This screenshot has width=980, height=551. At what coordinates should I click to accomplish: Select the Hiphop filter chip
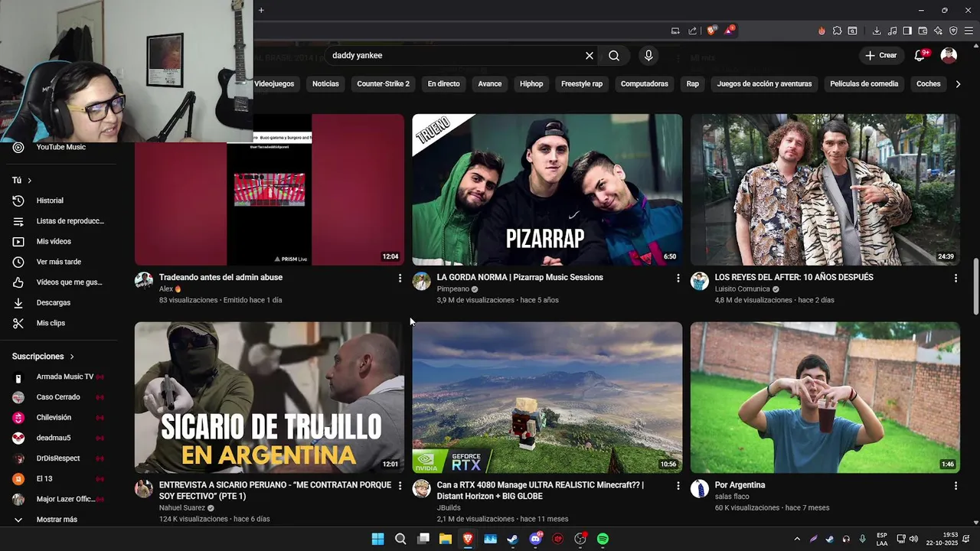531,83
